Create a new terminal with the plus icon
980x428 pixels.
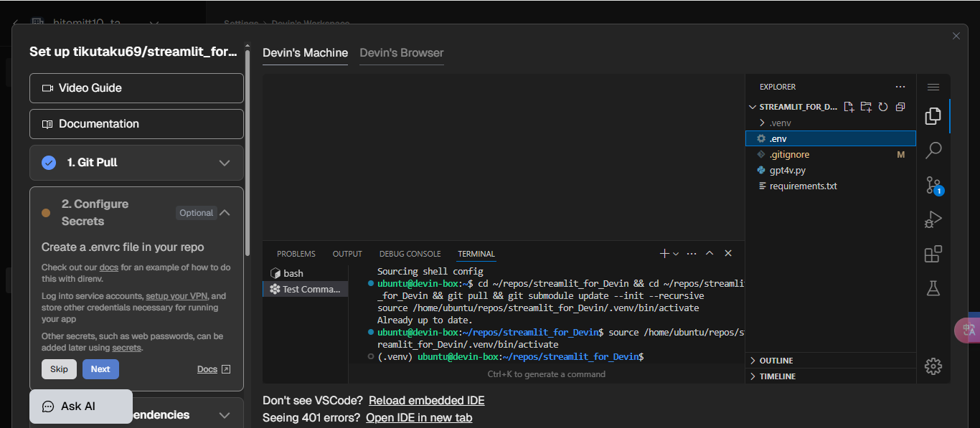coord(663,253)
